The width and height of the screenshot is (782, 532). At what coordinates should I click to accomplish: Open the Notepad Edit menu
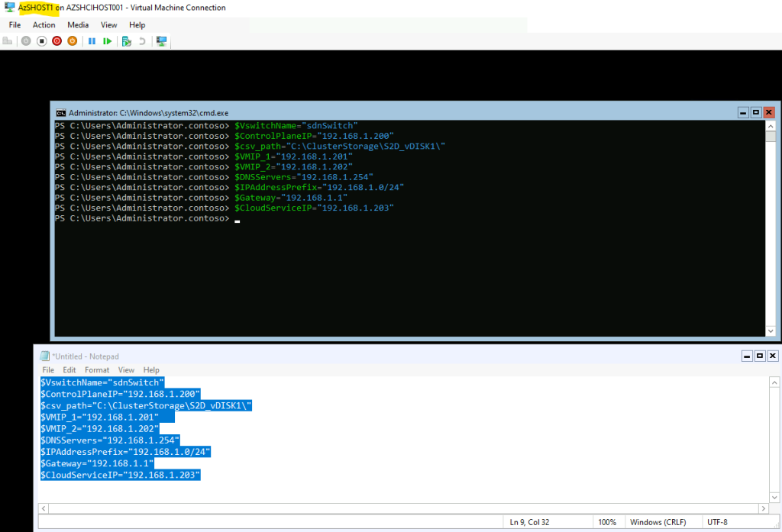tap(69, 370)
